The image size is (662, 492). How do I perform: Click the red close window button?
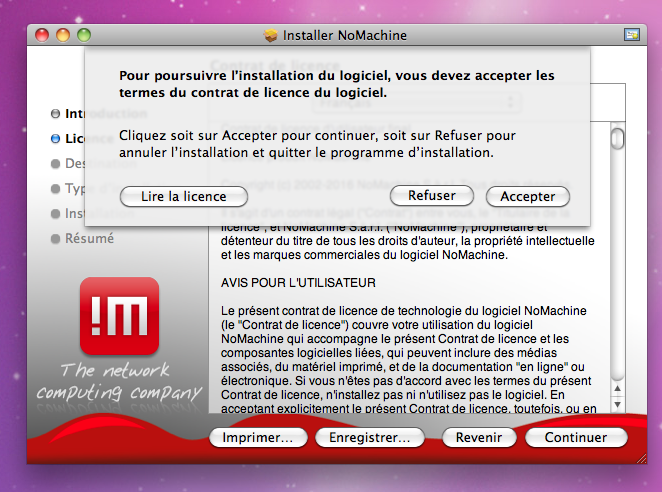[x=42, y=35]
